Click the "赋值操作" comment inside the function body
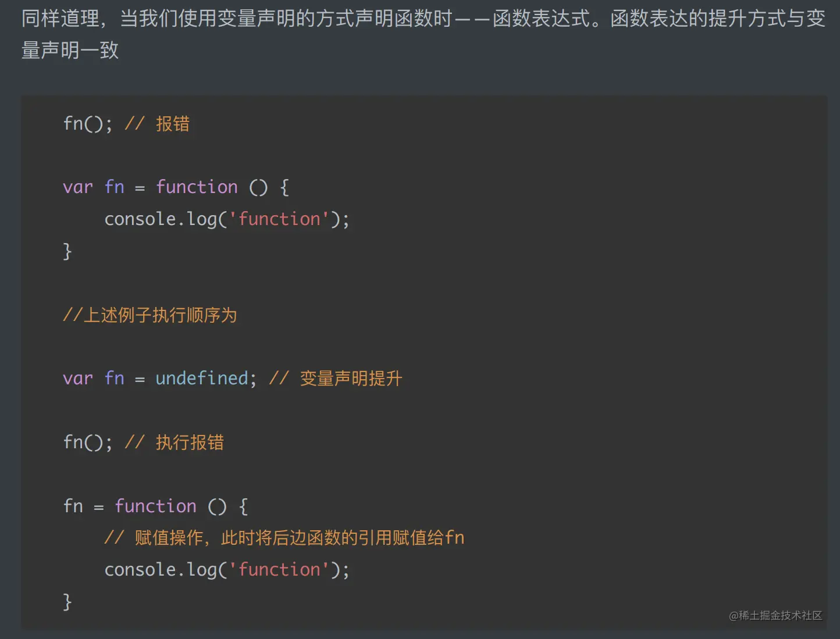The width and height of the screenshot is (840, 639). tap(169, 538)
